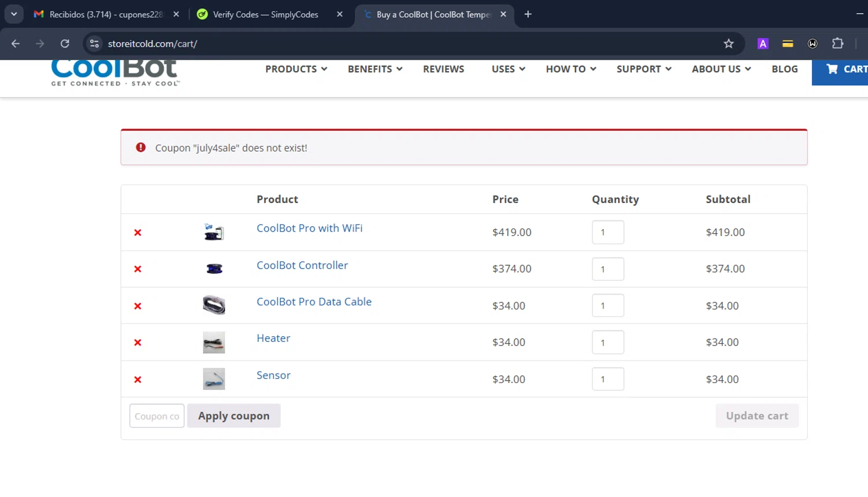
Task: Go forward in browser history
Action: point(40,43)
